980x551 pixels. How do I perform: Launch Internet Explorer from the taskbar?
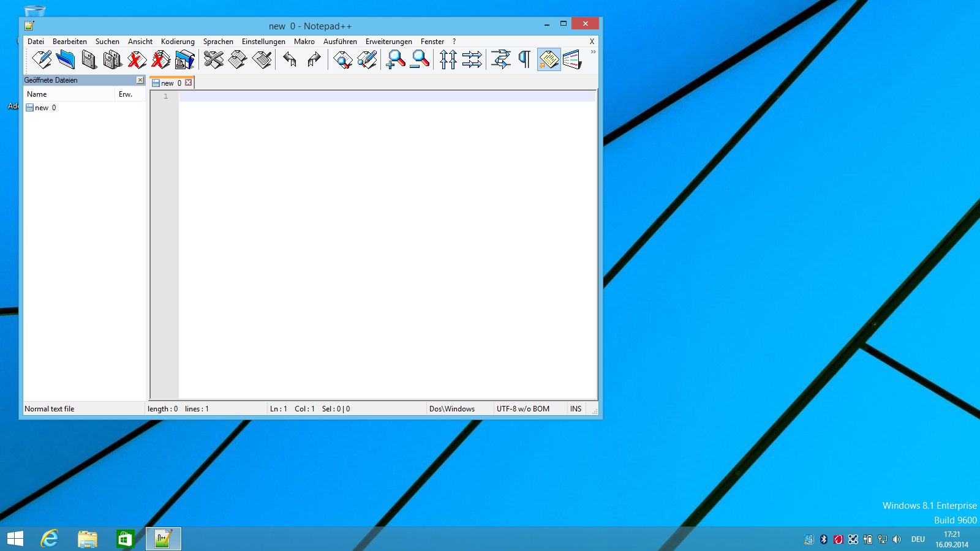tap(50, 539)
